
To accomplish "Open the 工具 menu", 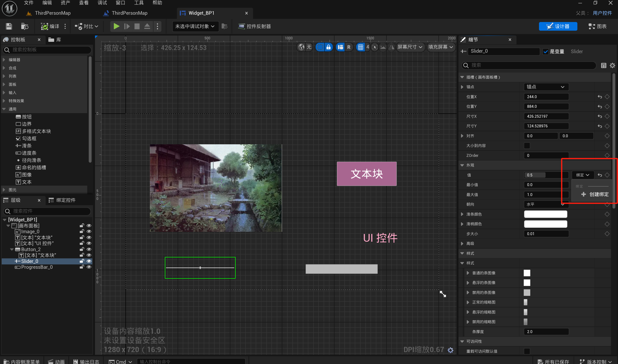I will [x=139, y=3].
